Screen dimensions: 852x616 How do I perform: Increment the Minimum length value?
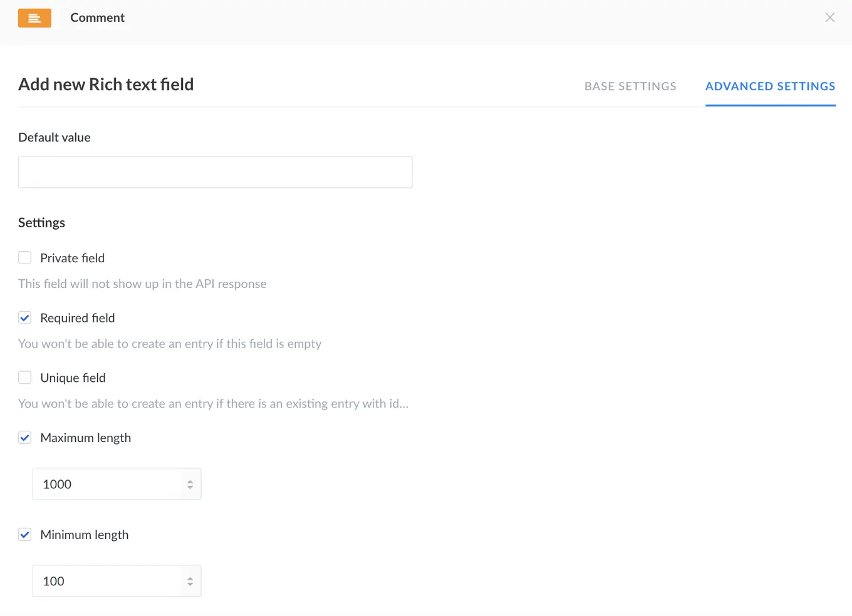pos(190,577)
